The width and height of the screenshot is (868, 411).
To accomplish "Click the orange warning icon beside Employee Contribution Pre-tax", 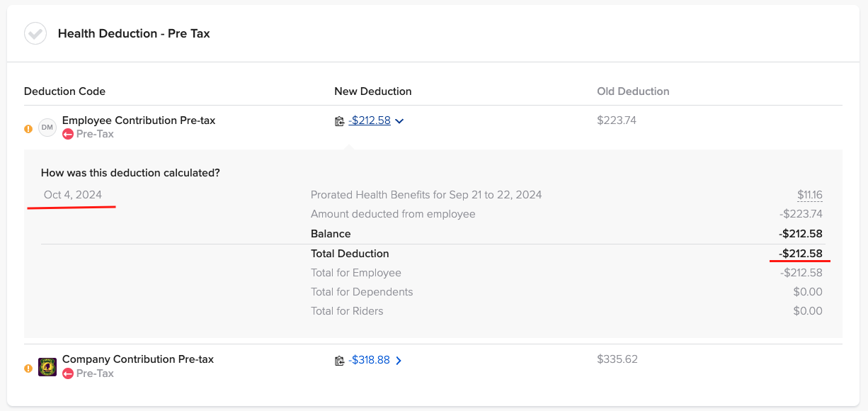I will click(x=27, y=128).
